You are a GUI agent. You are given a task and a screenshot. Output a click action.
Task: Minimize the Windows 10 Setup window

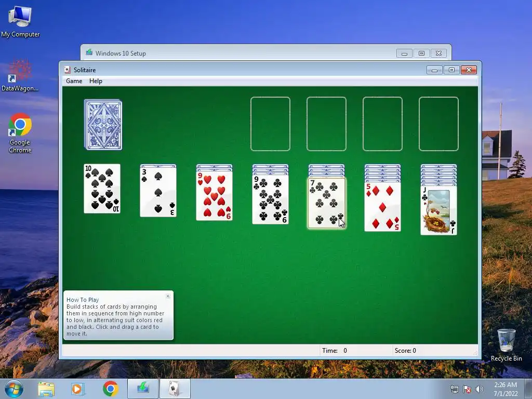click(x=404, y=54)
